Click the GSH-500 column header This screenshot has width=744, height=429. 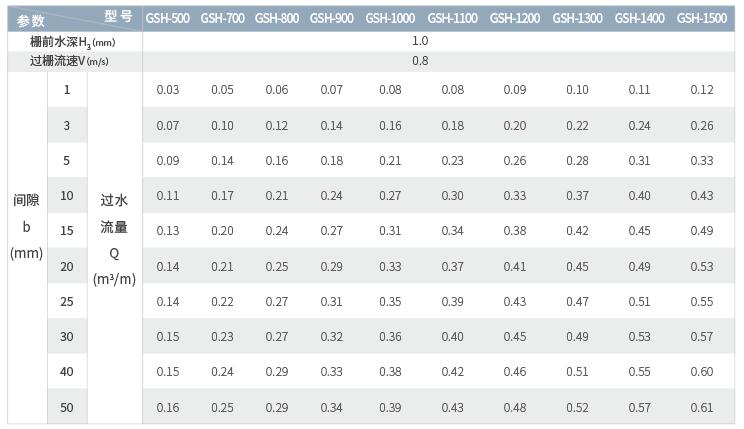pos(167,19)
